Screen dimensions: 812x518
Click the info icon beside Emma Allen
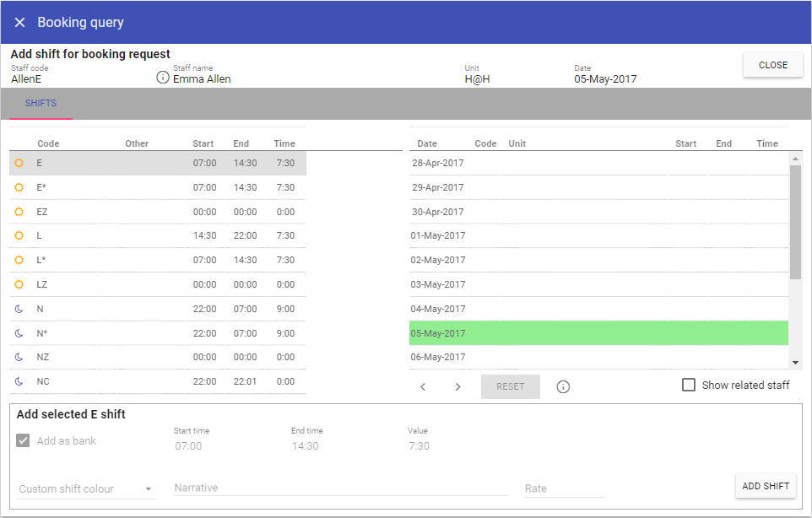(x=163, y=78)
